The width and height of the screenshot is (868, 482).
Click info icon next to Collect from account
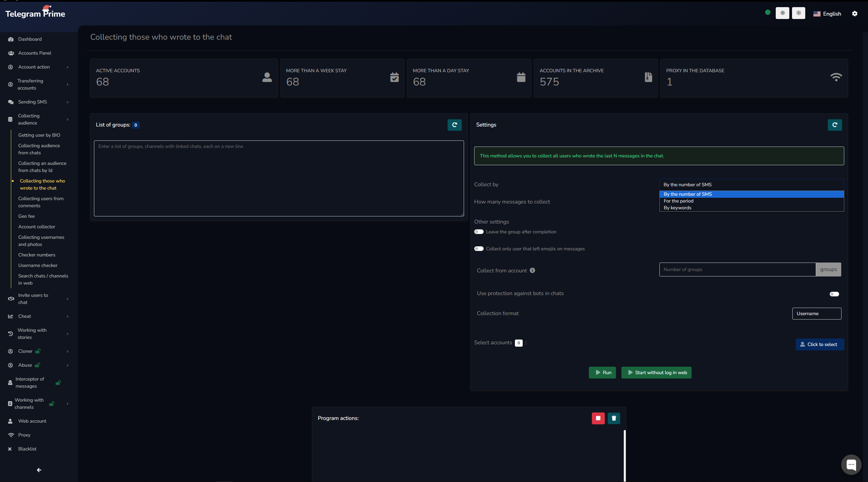(x=532, y=270)
